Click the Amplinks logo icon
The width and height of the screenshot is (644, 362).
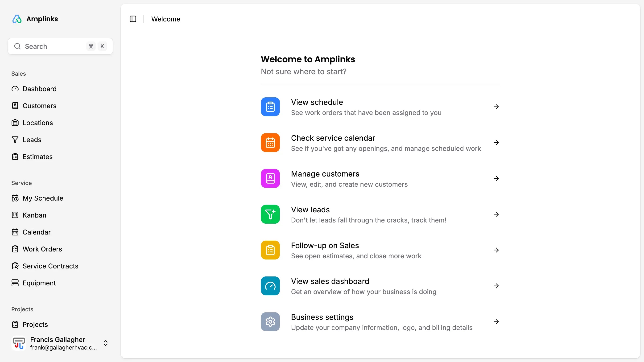[x=17, y=19]
